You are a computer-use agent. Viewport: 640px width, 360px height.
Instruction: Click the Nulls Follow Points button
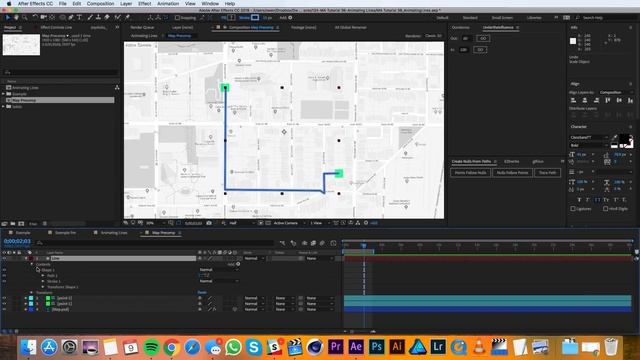512,173
